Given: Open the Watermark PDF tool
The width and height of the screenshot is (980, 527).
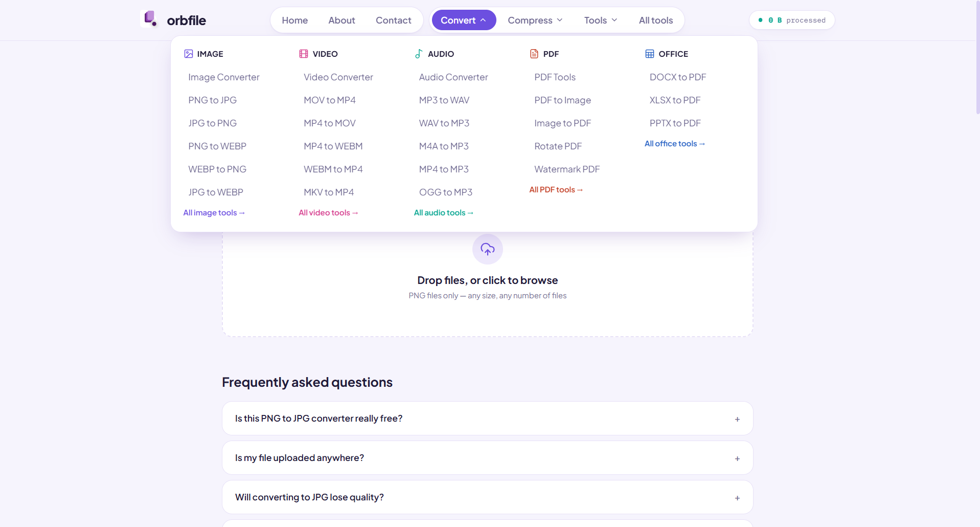Looking at the screenshot, I should [567, 169].
